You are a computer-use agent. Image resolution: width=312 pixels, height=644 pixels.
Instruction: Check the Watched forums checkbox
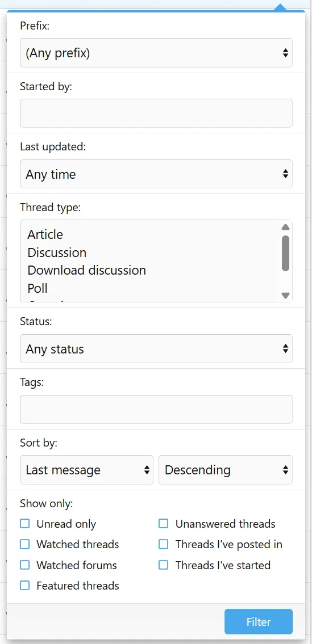[25, 565]
